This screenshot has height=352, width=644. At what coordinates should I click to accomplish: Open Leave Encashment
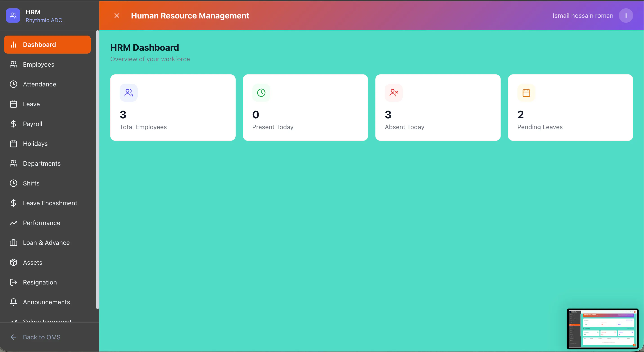(x=47, y=203)
